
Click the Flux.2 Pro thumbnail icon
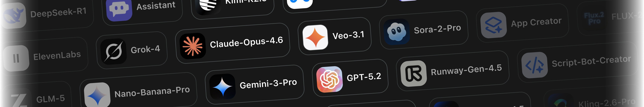click(594, 18)
